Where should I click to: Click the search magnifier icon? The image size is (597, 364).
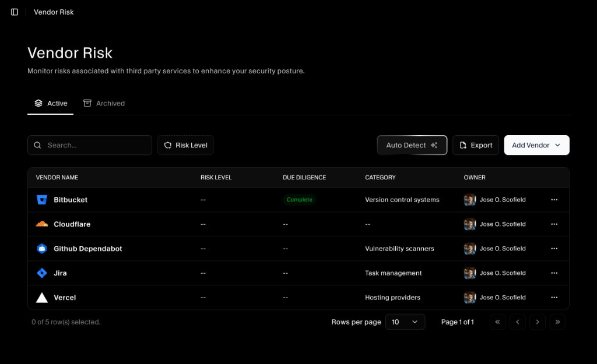pyautogui.click(x=37, y=145)
